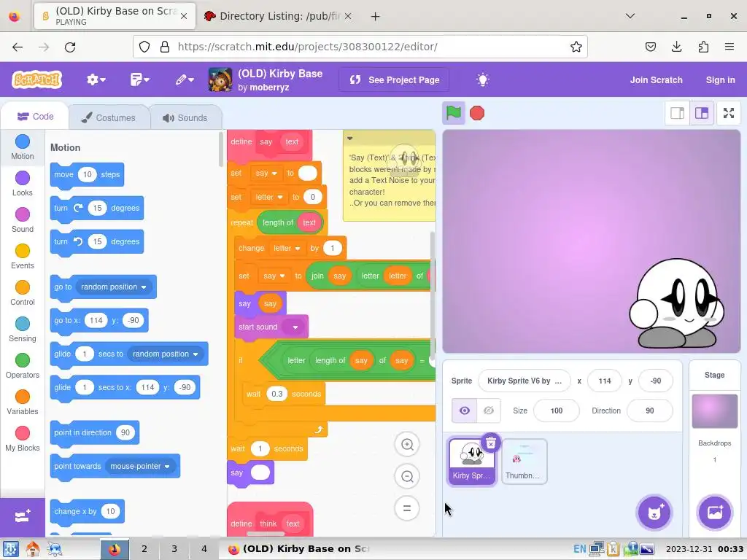Open the 'go to random position' dropdown
The height and width of the screenshot is (560, 747).
113,287
